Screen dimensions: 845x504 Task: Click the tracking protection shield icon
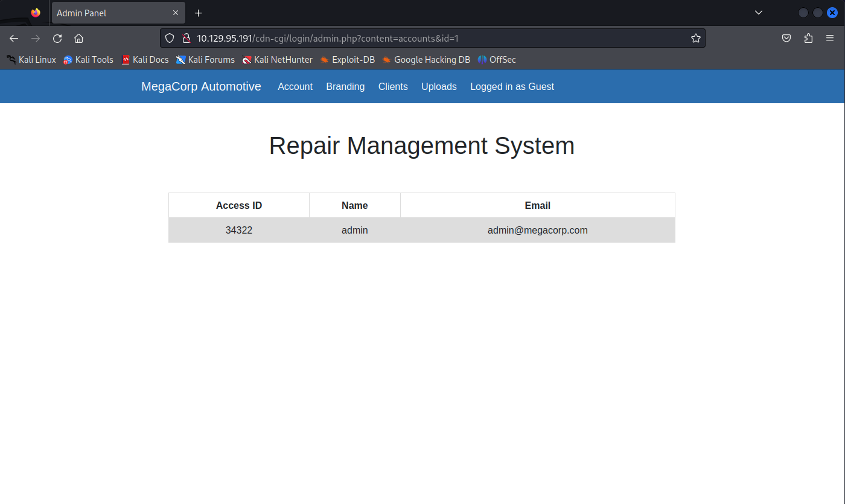(x=170, y=38)
